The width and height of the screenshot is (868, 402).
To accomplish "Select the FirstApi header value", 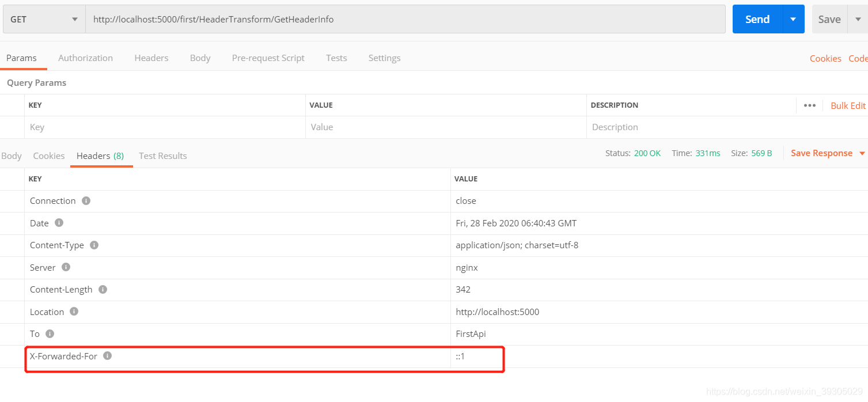I will (x=471, y=334).
